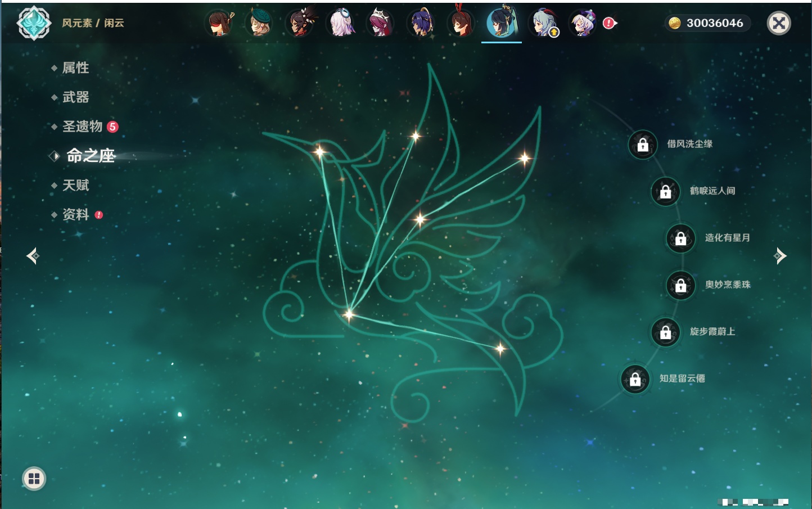Select the purple-haired avatar with gold ornaments
Screen dimensions: 812x509
421,24
